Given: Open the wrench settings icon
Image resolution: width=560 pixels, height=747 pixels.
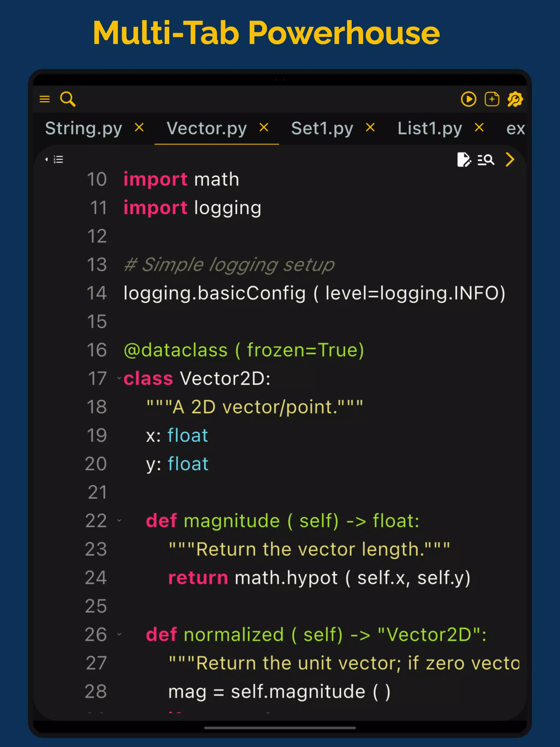Looking at the screenshot, I should 515,99.
